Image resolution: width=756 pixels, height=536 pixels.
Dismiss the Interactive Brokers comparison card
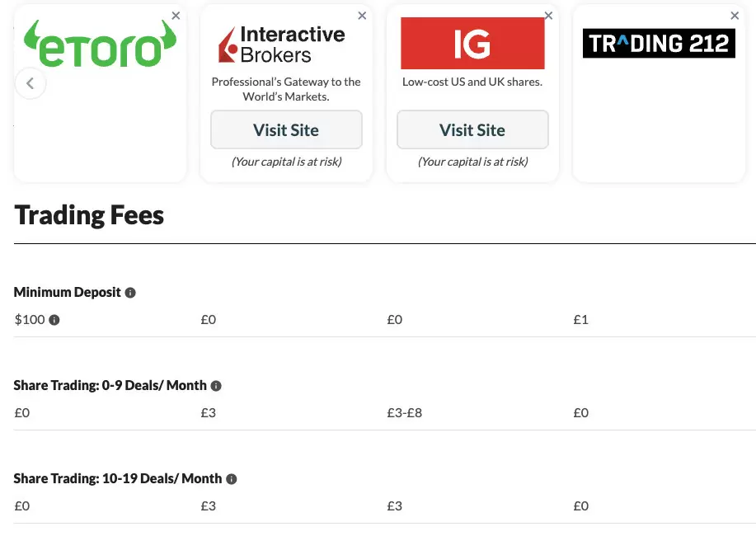tap(362, 15)
